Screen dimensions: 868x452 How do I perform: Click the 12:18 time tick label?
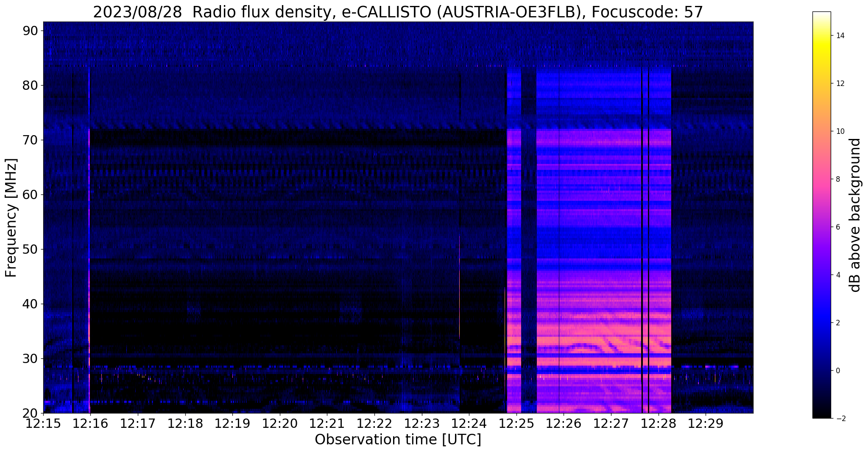tap(185, 424)
